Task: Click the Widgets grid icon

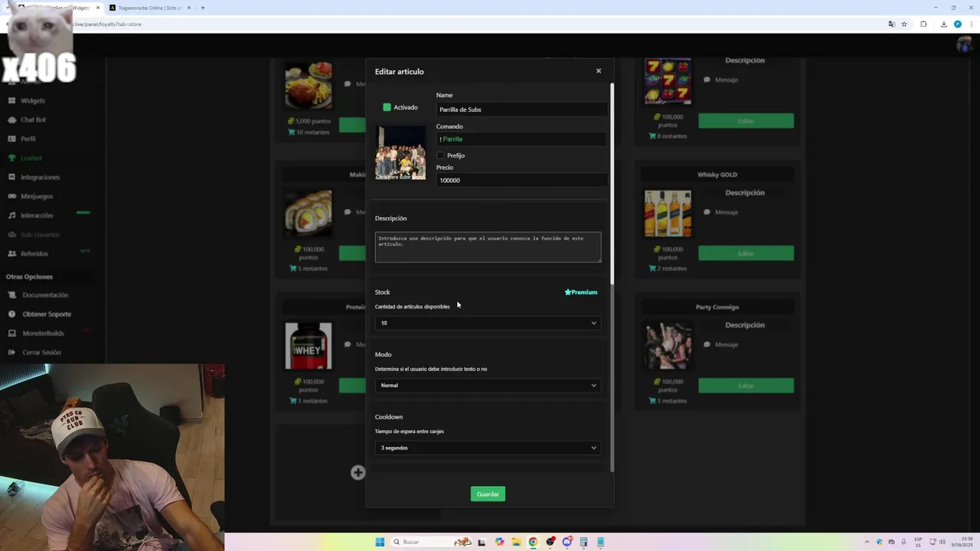Action: 12,100
